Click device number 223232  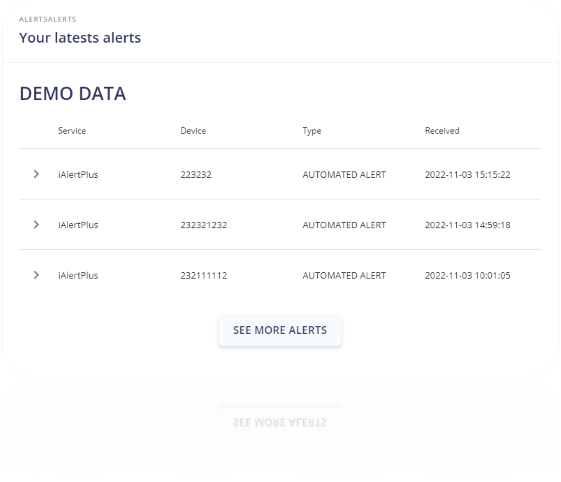click(x=196, y=175)
